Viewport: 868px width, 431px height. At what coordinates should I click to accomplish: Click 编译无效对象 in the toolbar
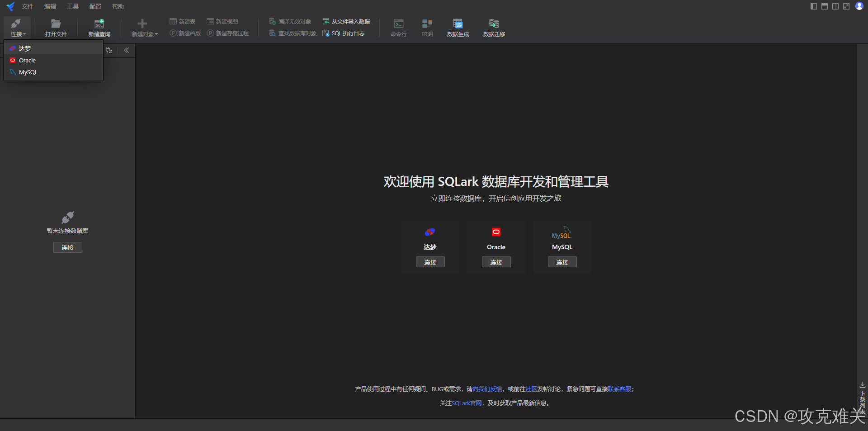(x=290, y=22)
